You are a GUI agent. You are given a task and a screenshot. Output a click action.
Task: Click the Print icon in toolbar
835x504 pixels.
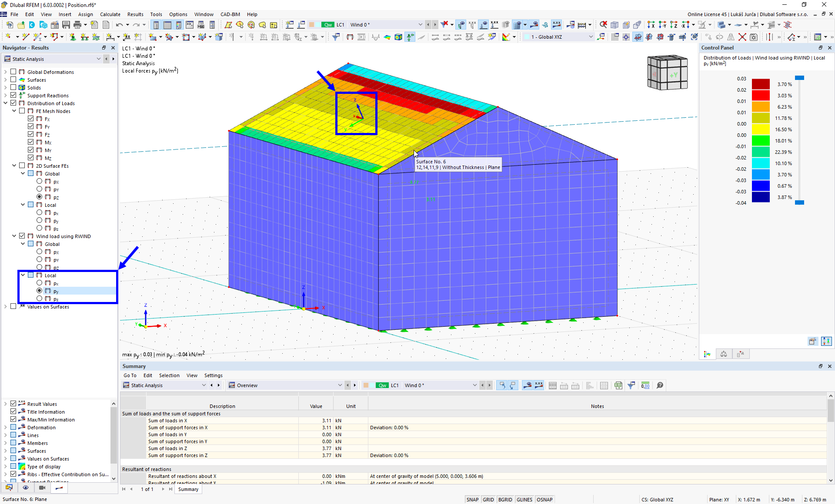click(77, 25)
